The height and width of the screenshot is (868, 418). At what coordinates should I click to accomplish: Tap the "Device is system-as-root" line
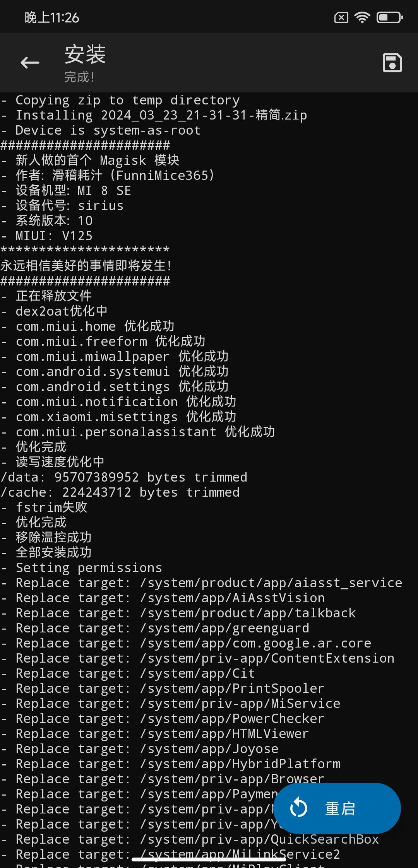pos(101,130)
